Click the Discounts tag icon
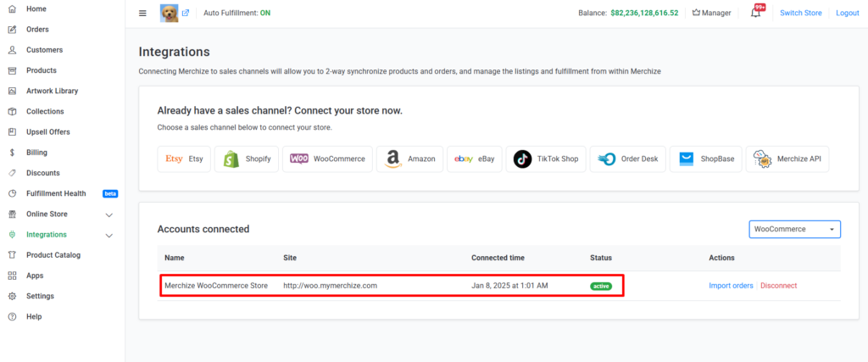 point(12,173)
